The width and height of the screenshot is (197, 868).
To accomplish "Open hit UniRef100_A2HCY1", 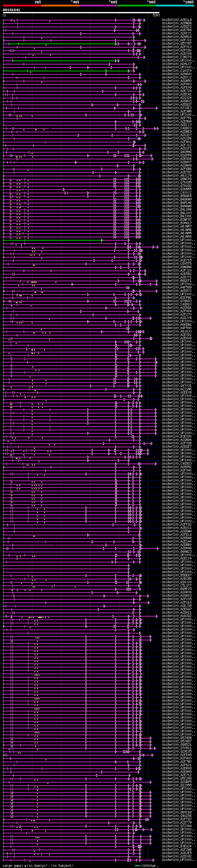I will (x=177, y=33).
